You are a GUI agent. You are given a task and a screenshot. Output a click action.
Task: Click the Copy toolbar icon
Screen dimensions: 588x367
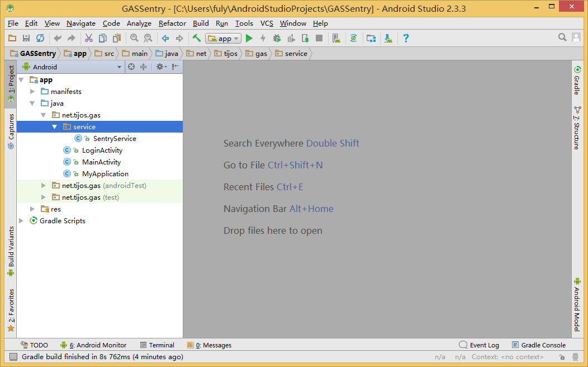click(103, 38)
